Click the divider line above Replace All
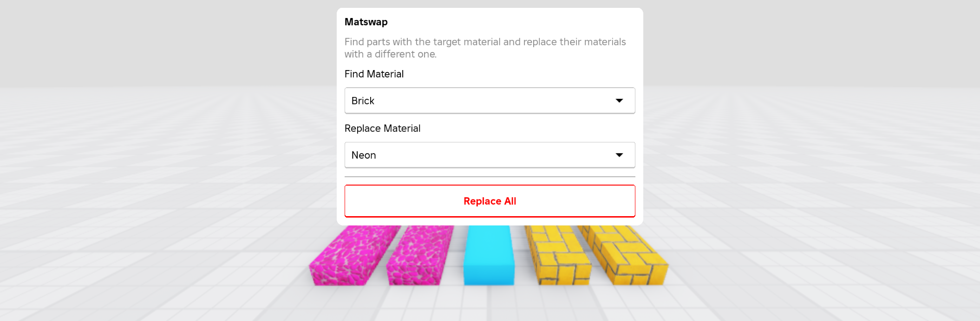 tap(489, 177)
